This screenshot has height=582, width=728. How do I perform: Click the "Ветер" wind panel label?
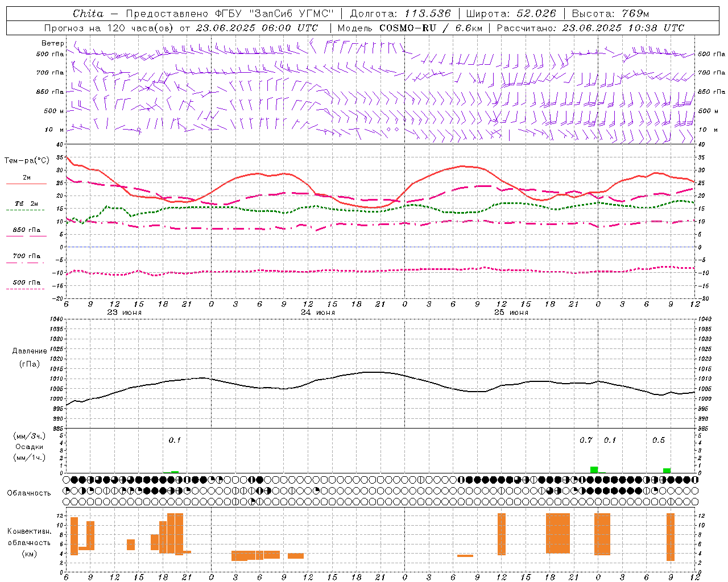(53, 43)
